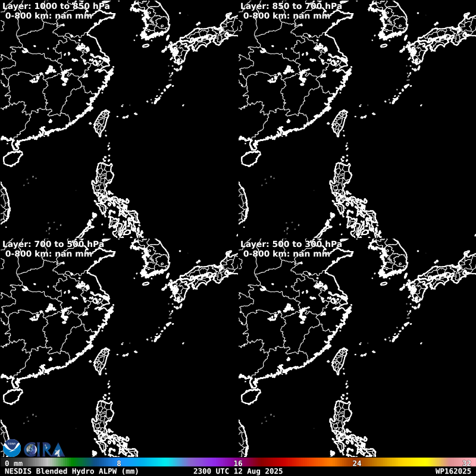The height and width of the screenshot is (476, 476).
Task: Click the 'WP162025' storm identifier
Action: tap(453, 471)
